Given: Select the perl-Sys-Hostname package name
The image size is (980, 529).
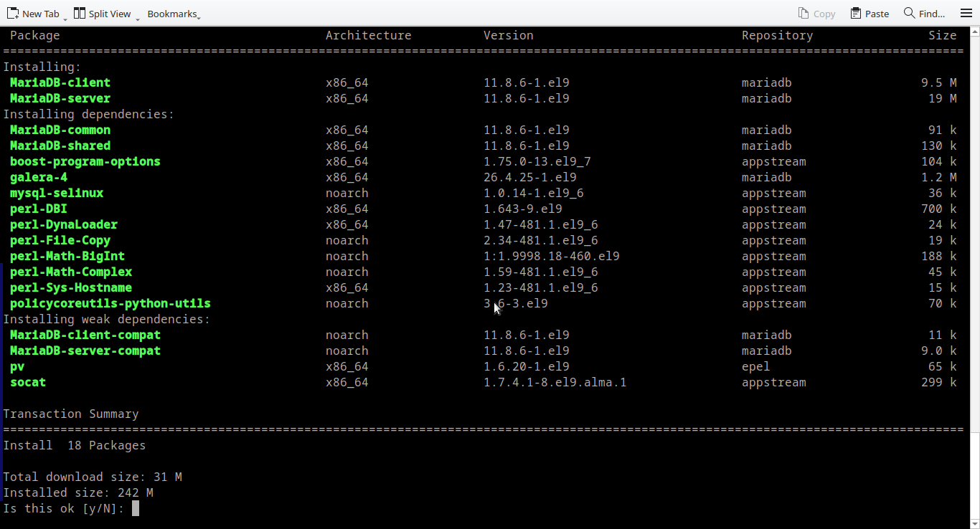Looking at the screenshot, I should pos(71,287).
